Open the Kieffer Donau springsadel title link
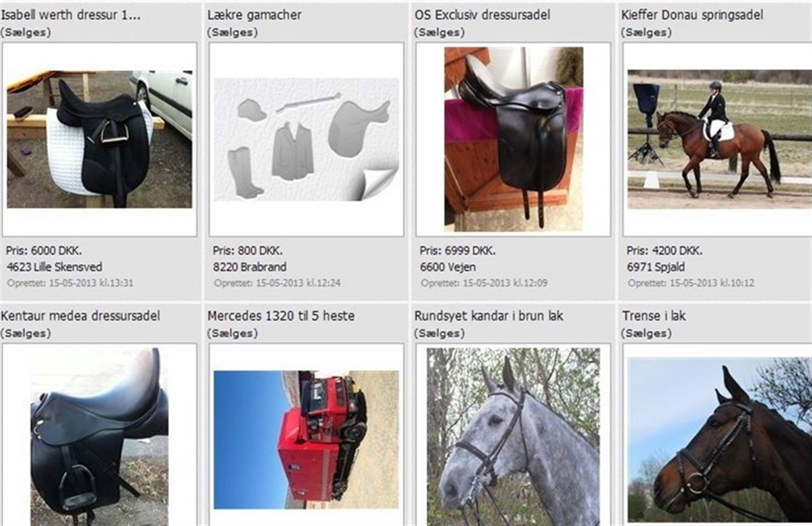 [692, 15]
